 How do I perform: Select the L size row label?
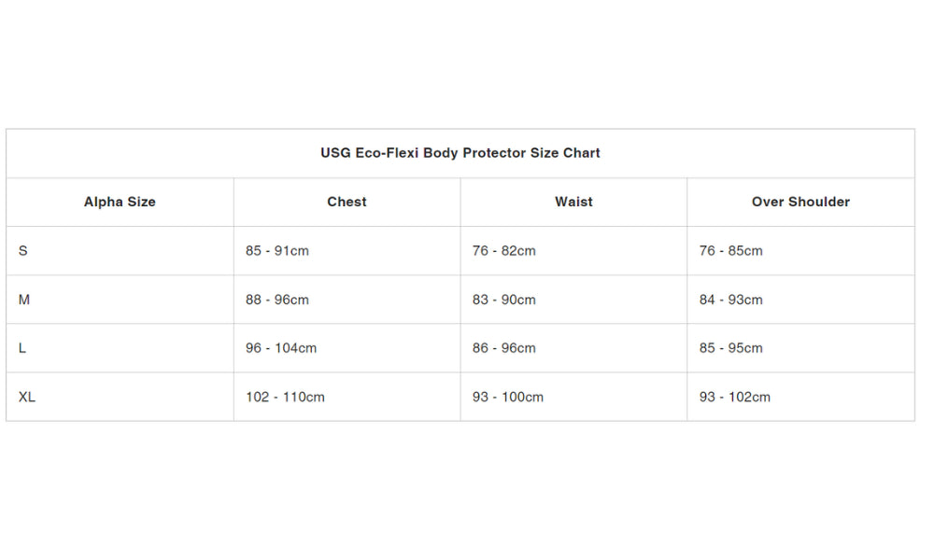tap(22, 348)
